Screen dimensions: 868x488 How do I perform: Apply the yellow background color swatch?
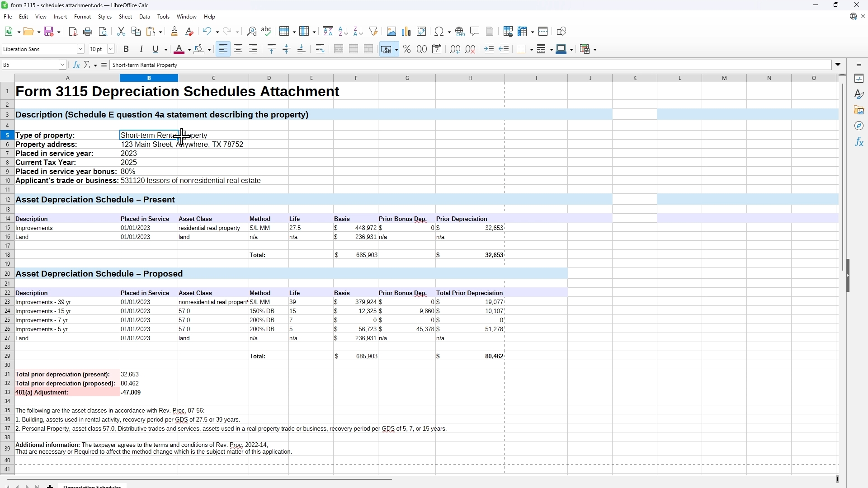pyautogui.click(x=199, y=49)
